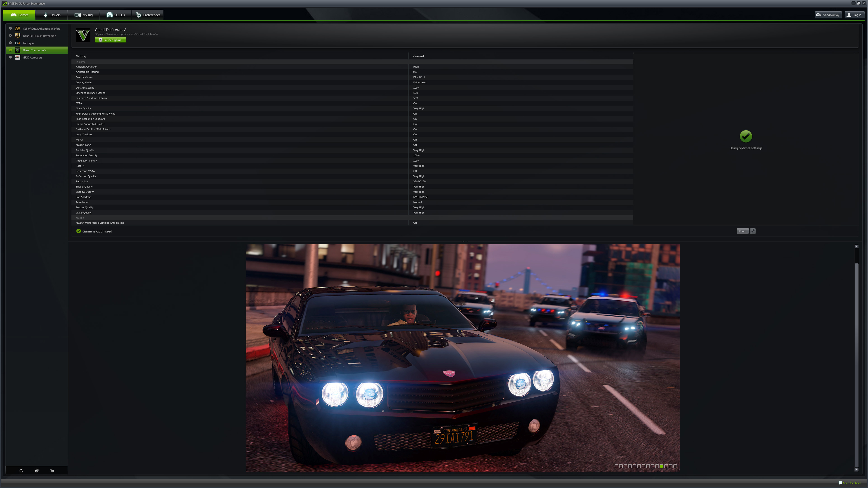This screenshot has width=868, height=488.
Task: Select the Tessellation setting row
Action: click(352, 202)
